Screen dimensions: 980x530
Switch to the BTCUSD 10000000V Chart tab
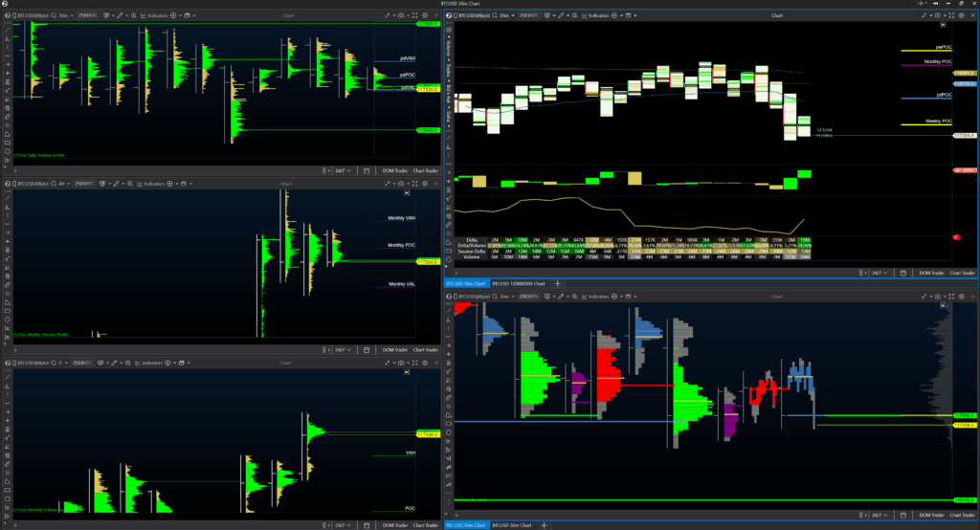click(x=519, y=284)
